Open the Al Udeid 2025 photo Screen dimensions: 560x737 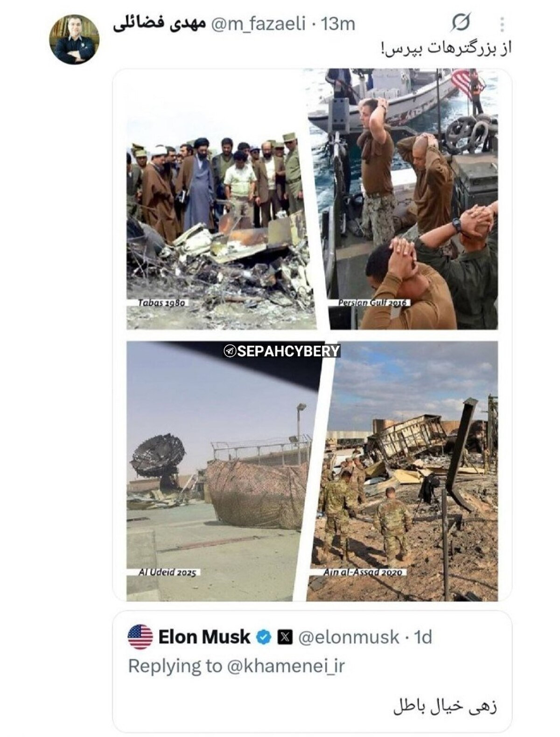click(222, 471)
